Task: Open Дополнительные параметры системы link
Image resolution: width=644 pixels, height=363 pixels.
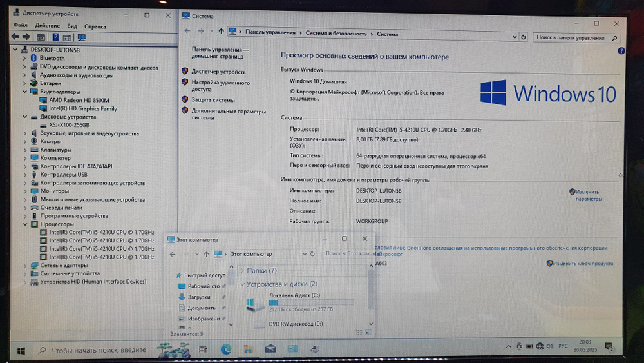Action: coord(229,114)
